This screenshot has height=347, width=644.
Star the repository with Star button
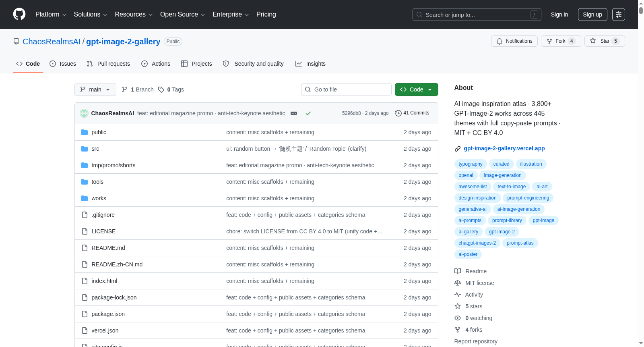[x=604, y=41]
